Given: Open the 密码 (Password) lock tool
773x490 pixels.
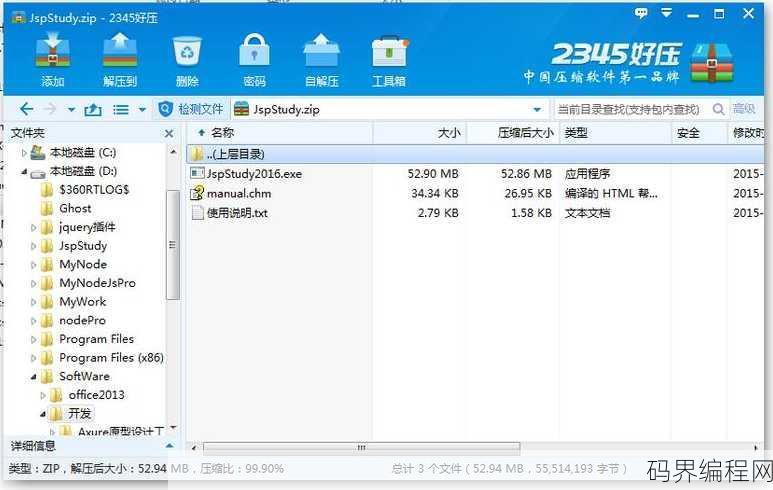Looking at the screenshot, I should point(254,50).
